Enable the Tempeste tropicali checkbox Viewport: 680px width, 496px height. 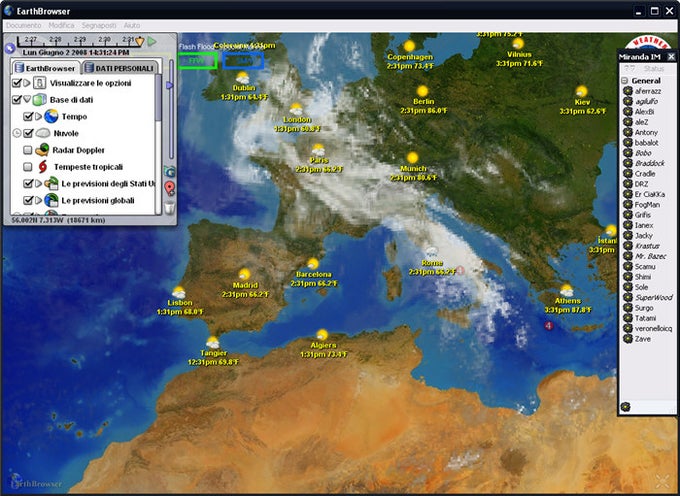coord(28,167)
